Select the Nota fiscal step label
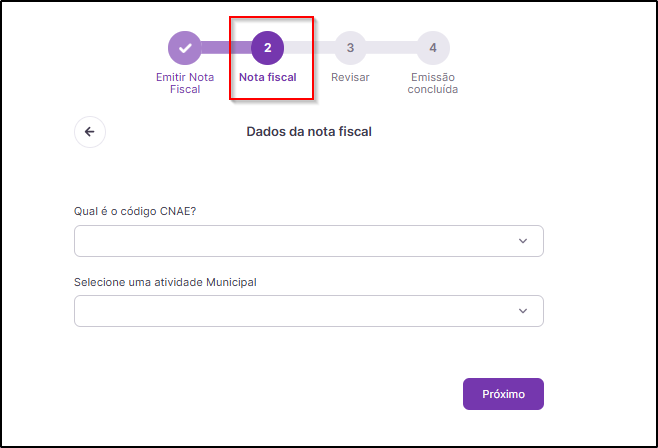This screenshot has height=448, width=658. (268, 77)
